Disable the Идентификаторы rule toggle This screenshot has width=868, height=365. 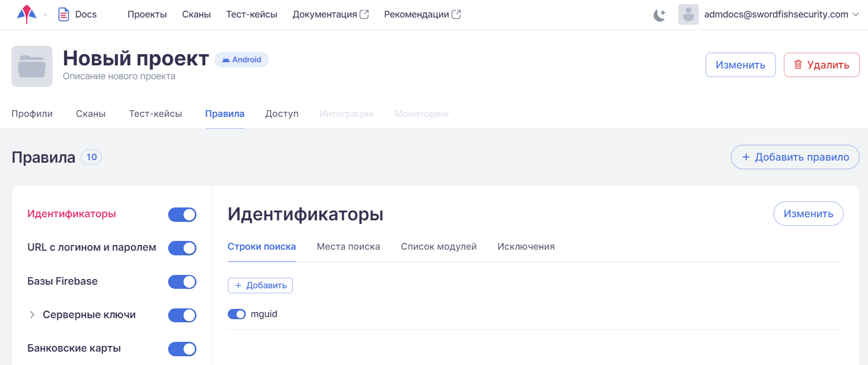(x=182, y=215)
